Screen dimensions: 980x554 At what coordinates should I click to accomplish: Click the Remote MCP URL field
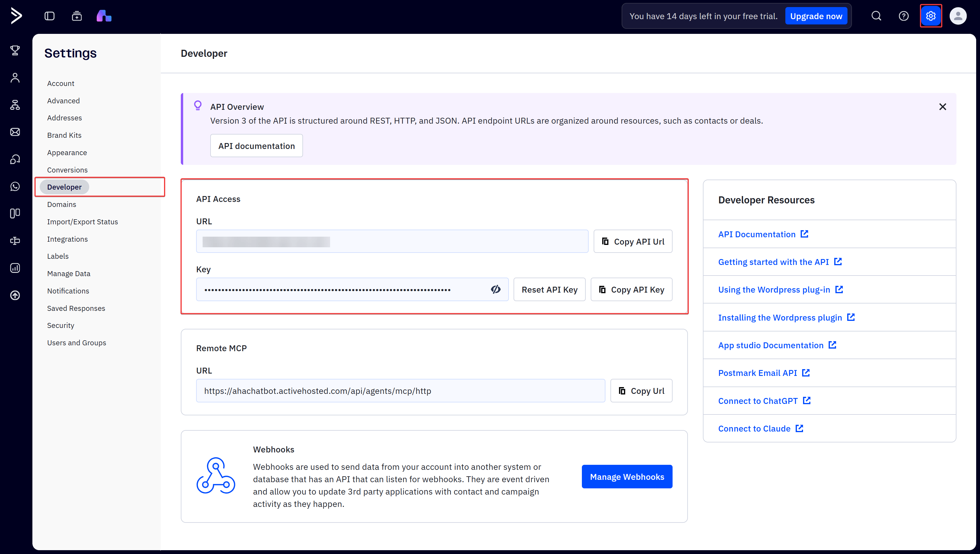[400, 391]
